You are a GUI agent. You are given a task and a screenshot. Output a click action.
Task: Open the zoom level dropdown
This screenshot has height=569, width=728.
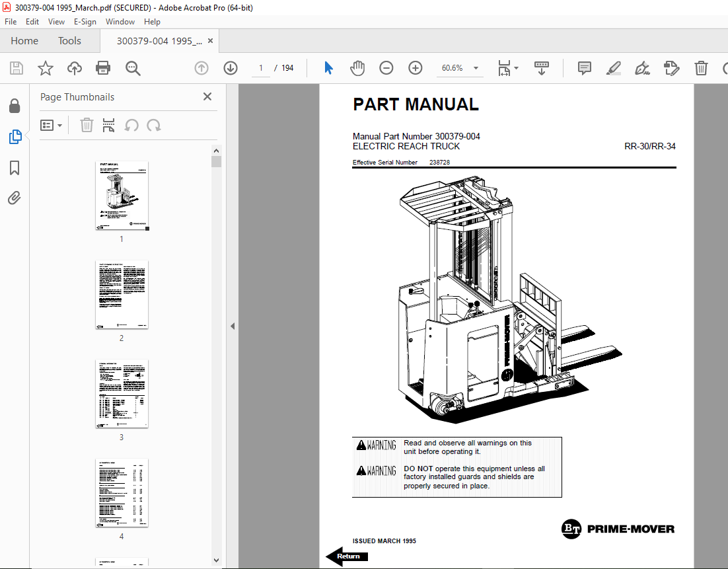coord(476,68)
